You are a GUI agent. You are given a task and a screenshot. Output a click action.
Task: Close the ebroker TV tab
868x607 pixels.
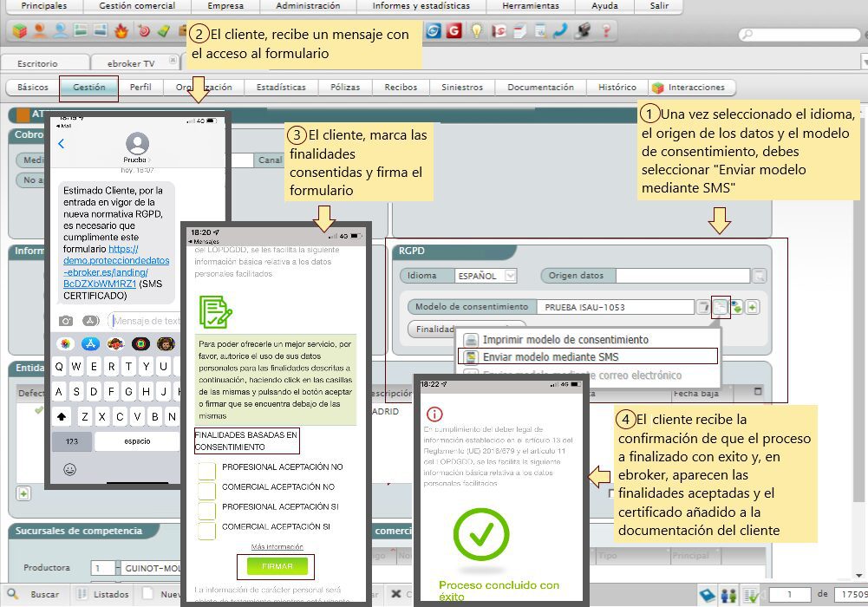pos(173,60)
